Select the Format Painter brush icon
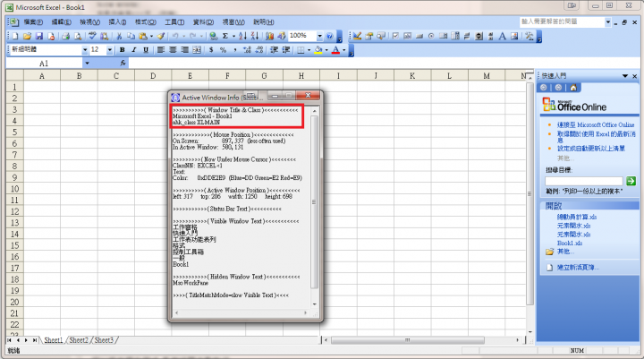 [x=161, y=36]
